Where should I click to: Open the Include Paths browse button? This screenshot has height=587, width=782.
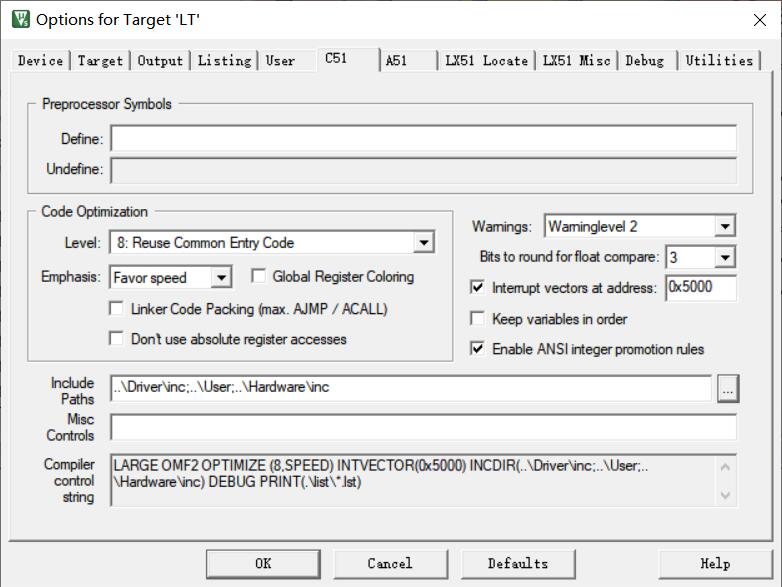pyautogui.click(x=728, y=389)
